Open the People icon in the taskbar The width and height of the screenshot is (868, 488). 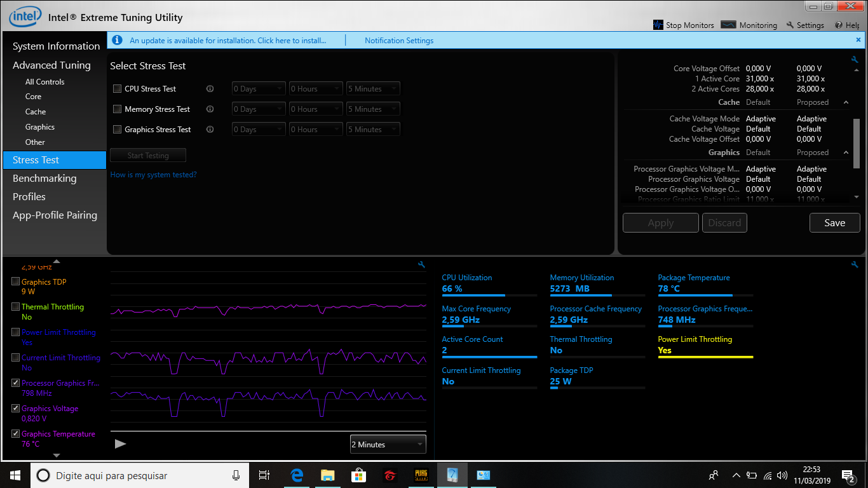(714, 475)
